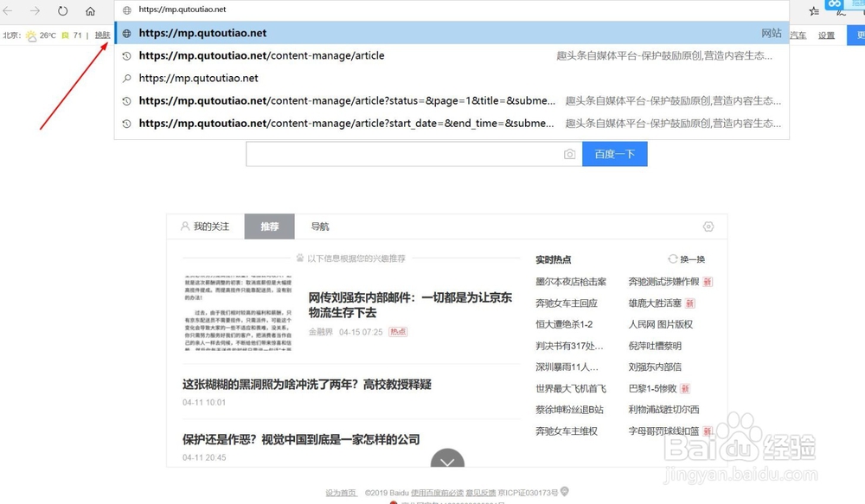The height and width of the screenshot is (504, 865).
Task: Open hot topic 深圳暴雨11人
Action: pyautogui.click(x=567, y=367)
